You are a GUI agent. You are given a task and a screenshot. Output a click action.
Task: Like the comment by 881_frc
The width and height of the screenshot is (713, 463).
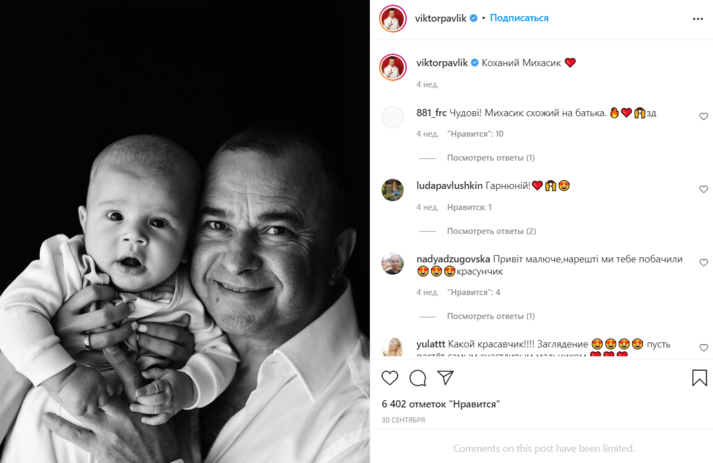703,116
